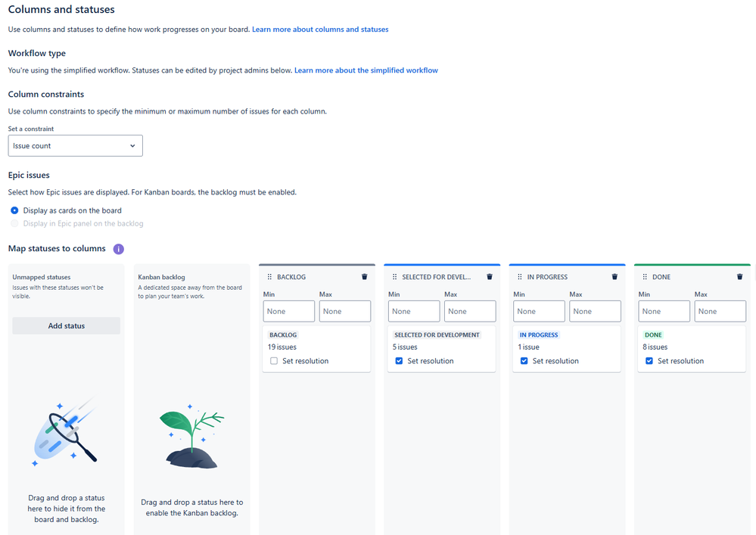This screenshot has width=756, height=535.
Task: Grab the BACKLOG column drag handle
Action: (269, 277)
